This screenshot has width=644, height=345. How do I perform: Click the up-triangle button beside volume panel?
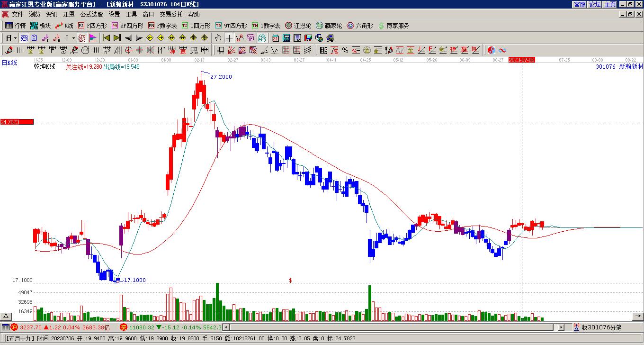coord(6,317)
